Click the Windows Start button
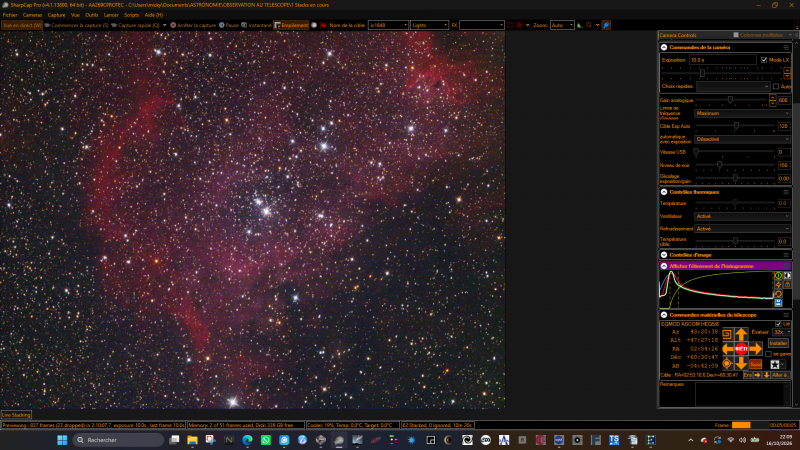This screenshot has height=450, width=800. [62, 440]
